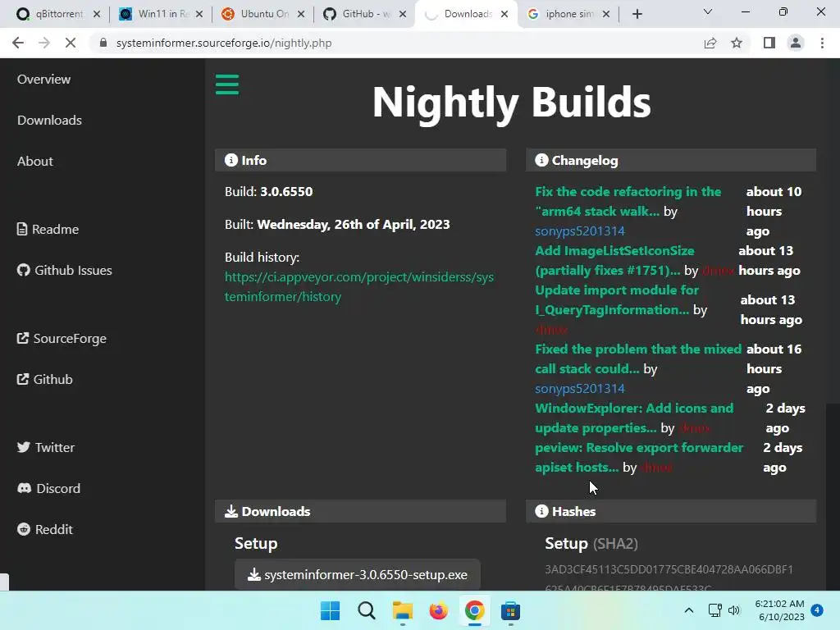Click the built date Wednesday, 26th of April, 2023
Viewport: 840px width, 630px height.
tap(353, 224)
